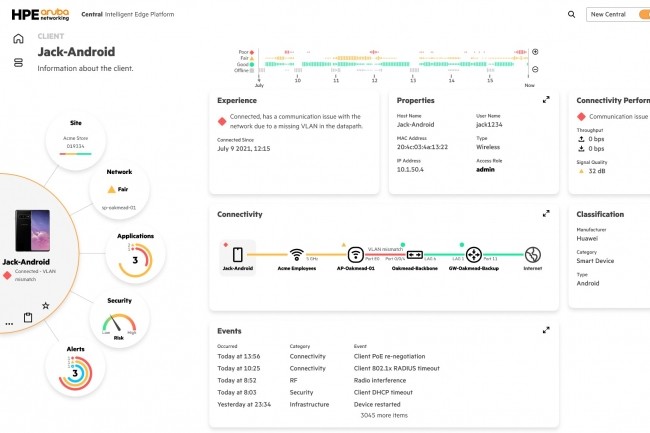Open the search magnifier icon

(x=571, y=14)
